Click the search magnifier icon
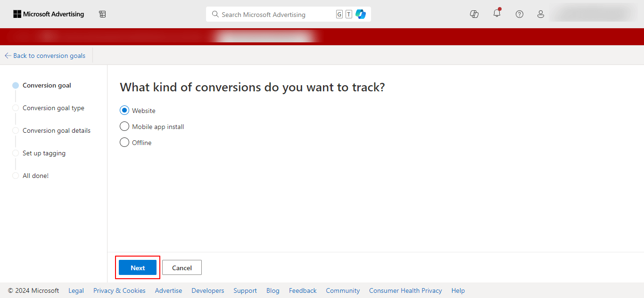The image size is (644, 298). (x=215, y=14)
